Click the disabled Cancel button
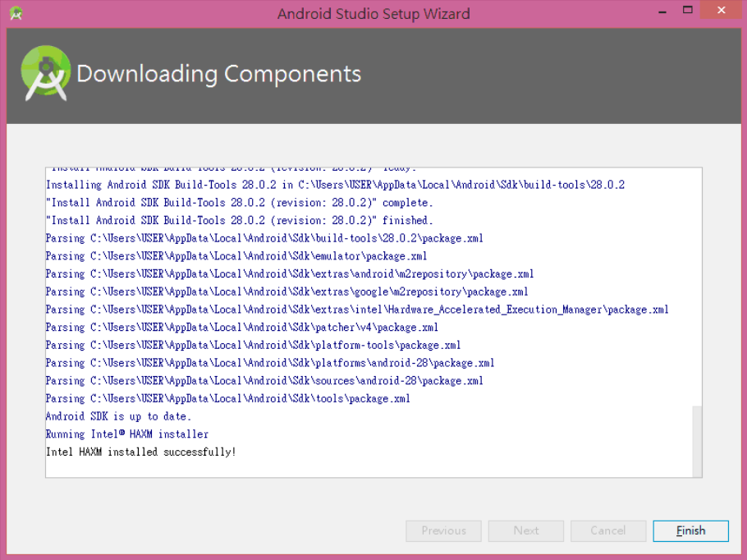 608,530
